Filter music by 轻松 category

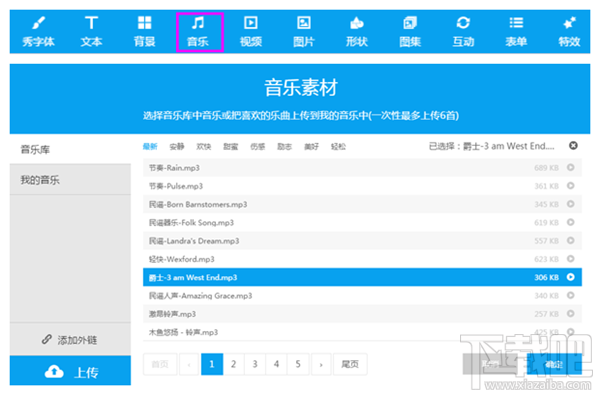[x=338, y=147]
